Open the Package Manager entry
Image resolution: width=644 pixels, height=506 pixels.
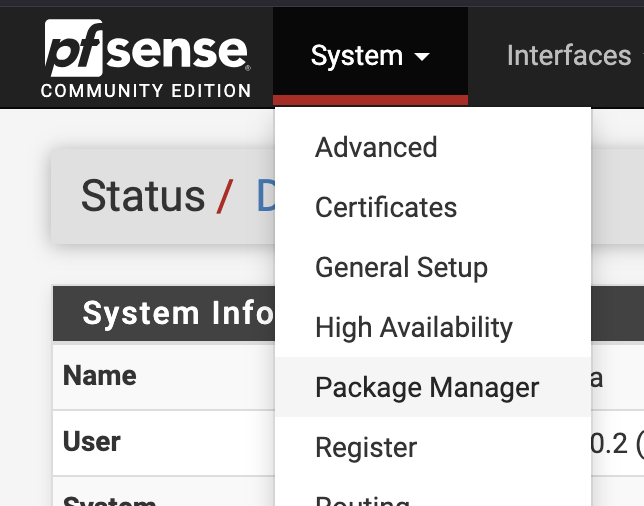click(x=427, y=388)
